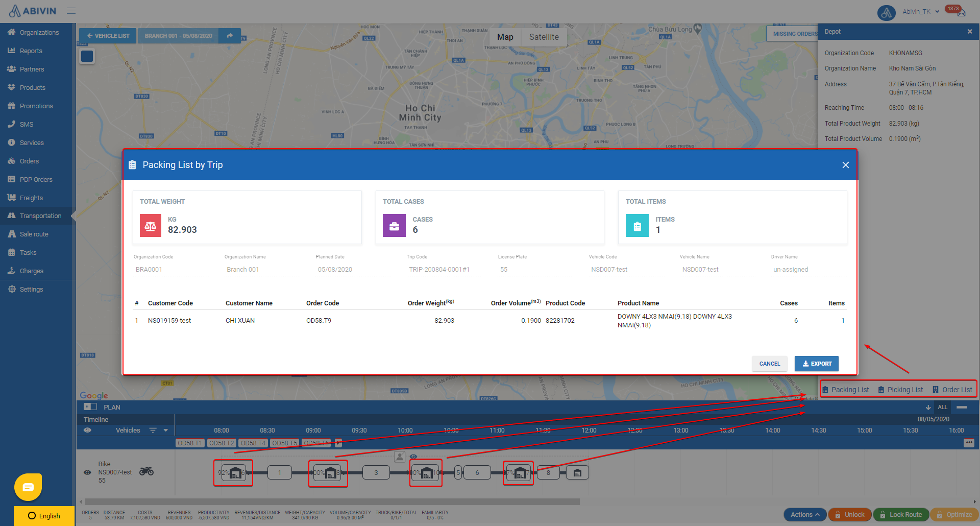Click the Total Cases briefcase icon
This screenshot has width=980, height=526.
point(394,226)
